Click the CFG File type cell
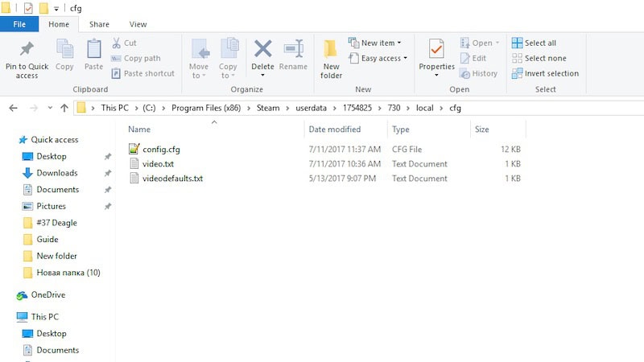 click(407, 149)
